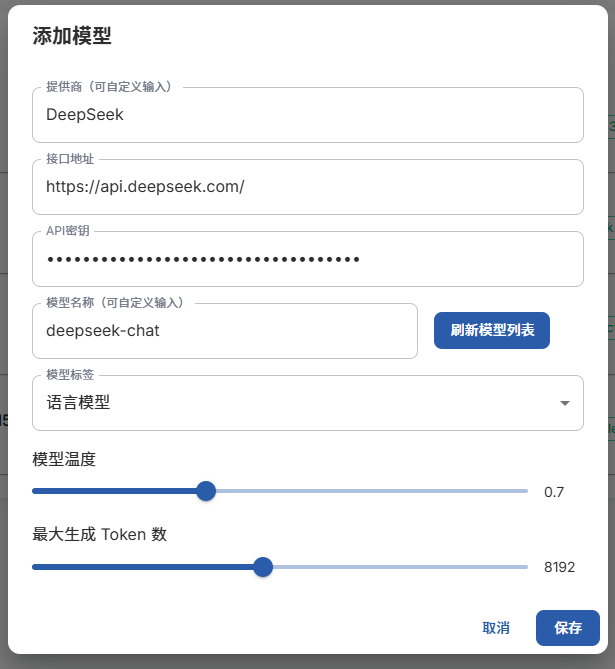Click the API address field with deepseek URL

(x=308, y=187)
